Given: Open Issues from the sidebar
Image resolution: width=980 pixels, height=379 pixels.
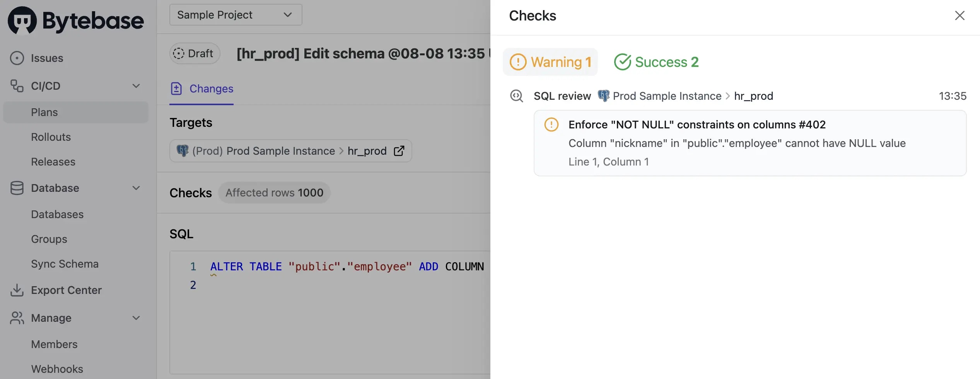Looking at the screenshot, I should 47,58.
